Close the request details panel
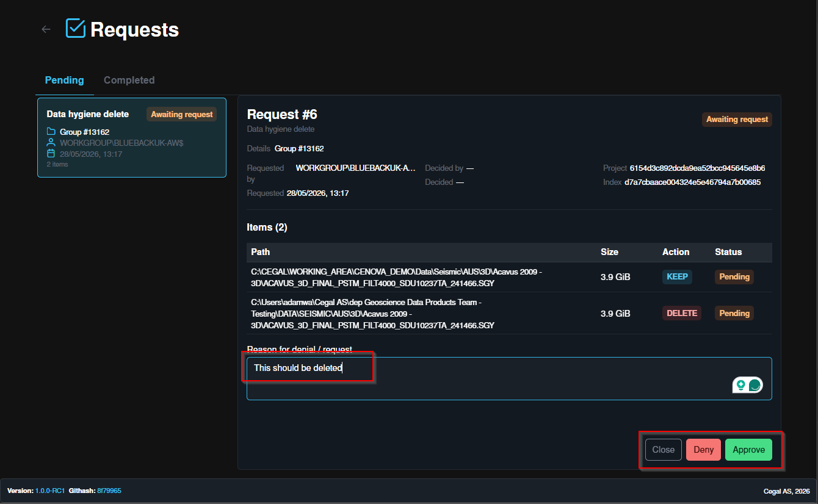818x504 pixels. tap(663, 450)
